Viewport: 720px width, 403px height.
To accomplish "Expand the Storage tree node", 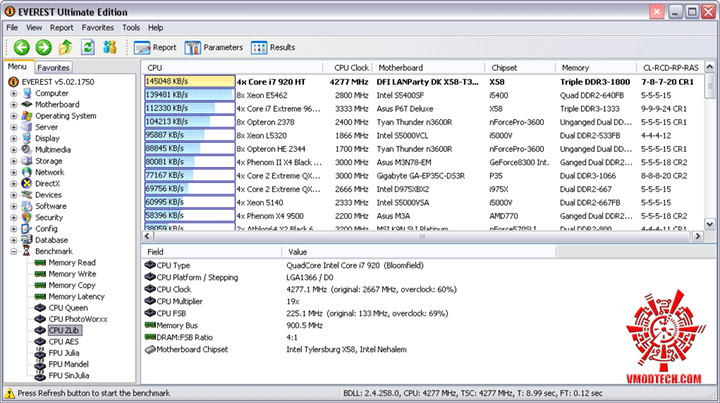I will pyautogui.click(x=14, y=161).
